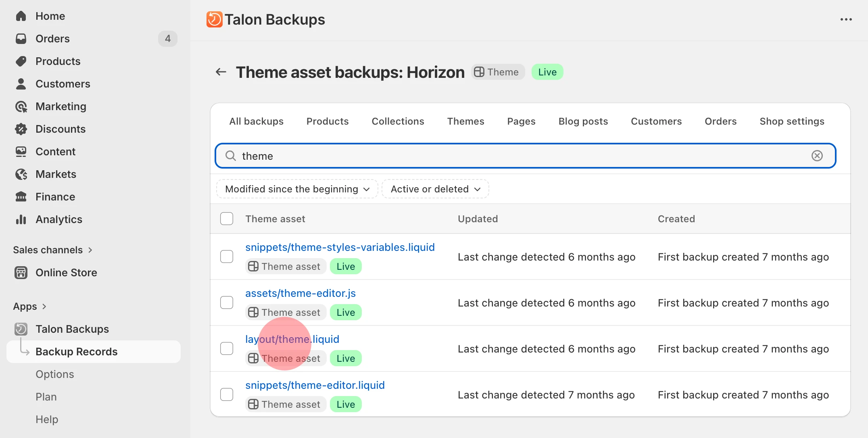Viewport: 868px width, 438px height.
Task: Click Backup Records under Talon Backups
Action: [77, 351]
